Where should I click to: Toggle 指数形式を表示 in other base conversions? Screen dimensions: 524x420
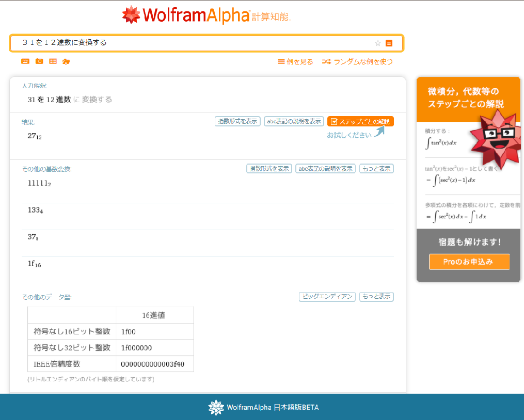269,169
